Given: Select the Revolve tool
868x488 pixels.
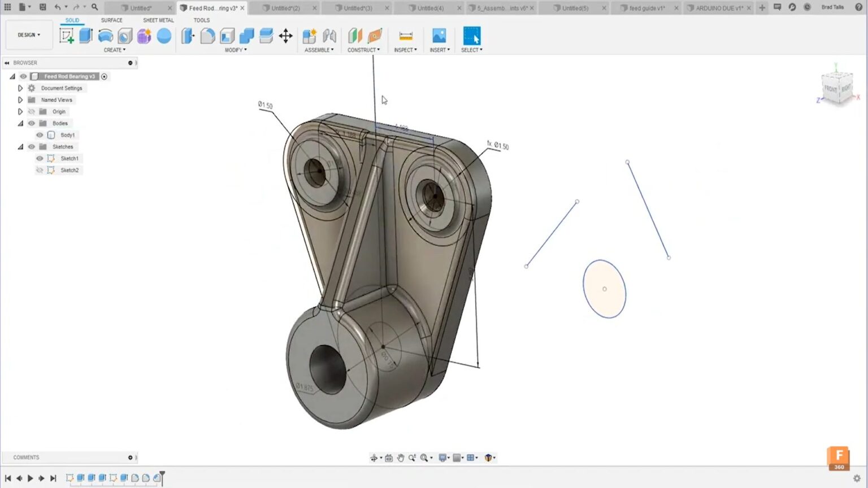Looking at the screenshot, I should tap(106, 35).
